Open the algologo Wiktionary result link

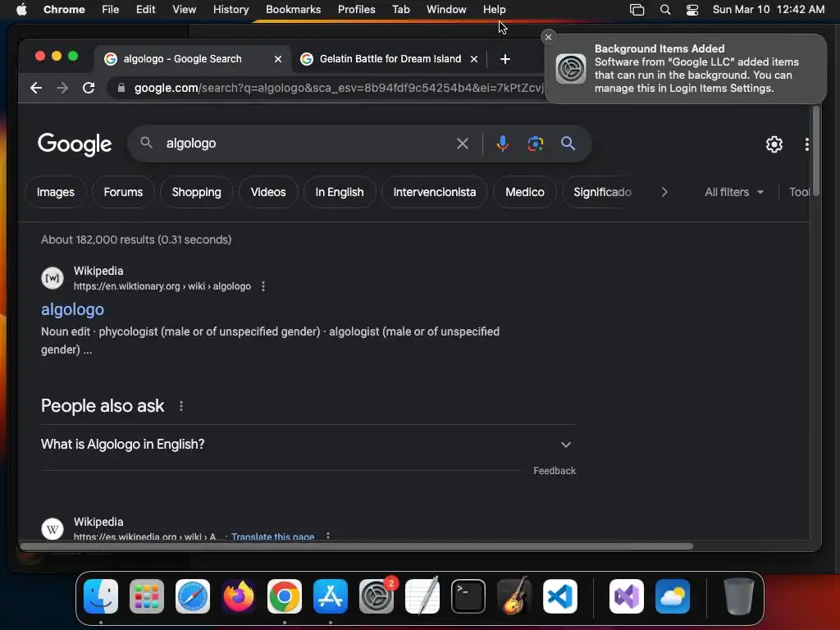click(72, 309)
